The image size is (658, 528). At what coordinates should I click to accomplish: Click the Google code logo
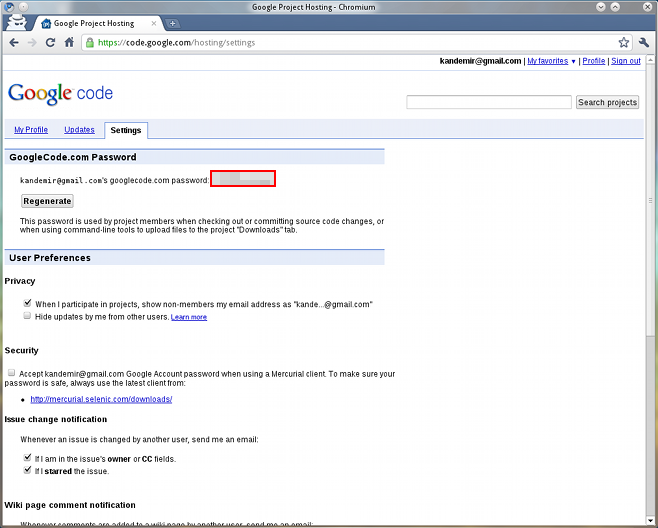coord(60,93)
